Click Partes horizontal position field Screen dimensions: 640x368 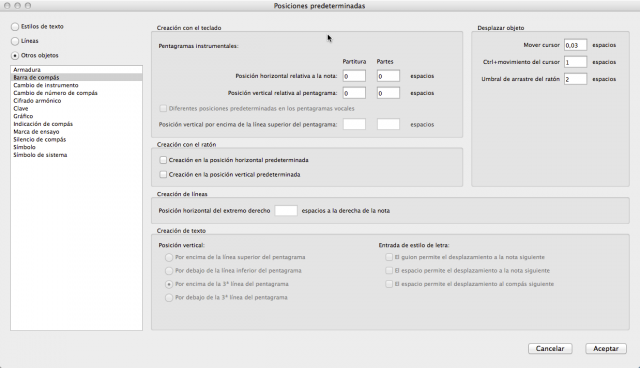[388, 76]
